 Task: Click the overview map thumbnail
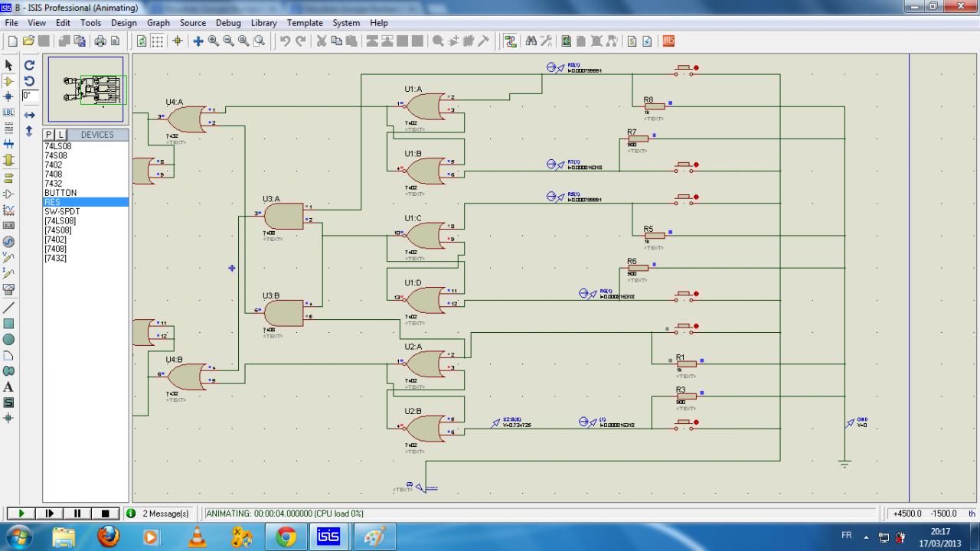(x=86, y=90)
